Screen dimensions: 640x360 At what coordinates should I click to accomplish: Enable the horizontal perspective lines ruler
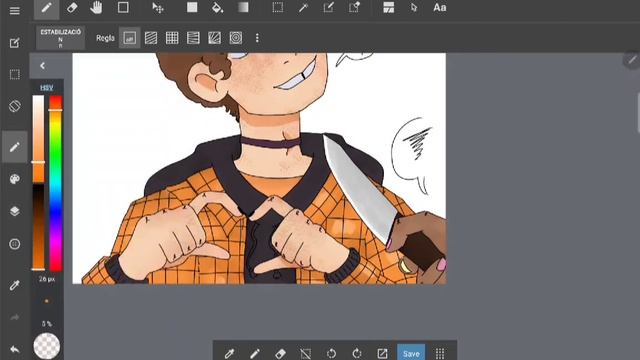click(x=193, y=38)
